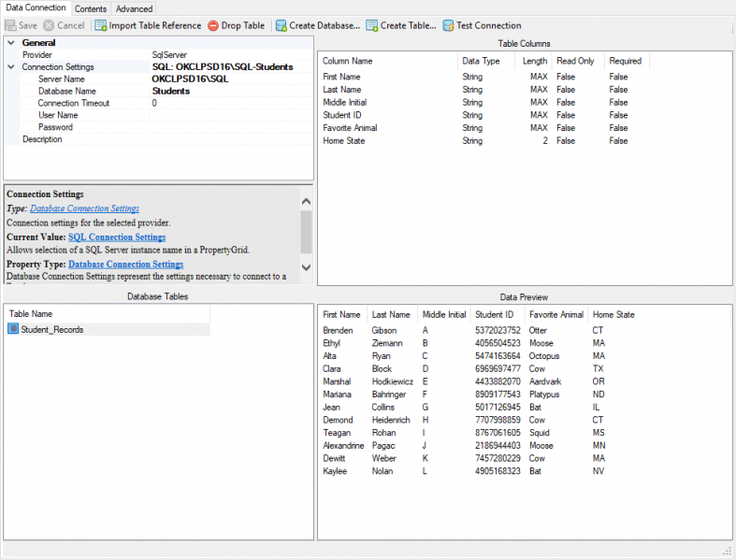Collapse the Connection Settings property group
The width and height of the screenshot is (736, 560).
point(10,67)
